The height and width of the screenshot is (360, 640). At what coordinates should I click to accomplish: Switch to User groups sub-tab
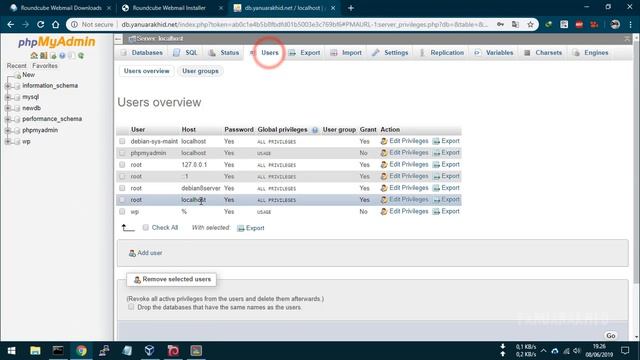point(200,71)
